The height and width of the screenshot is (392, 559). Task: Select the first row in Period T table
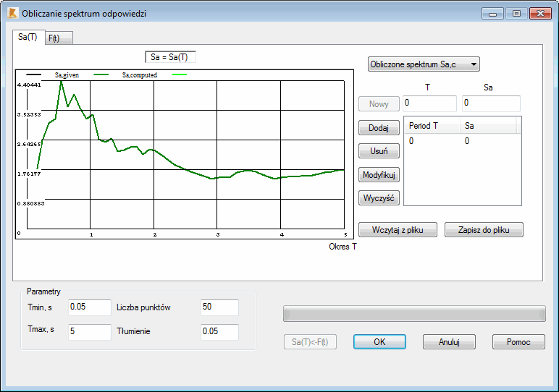[x=463, y=141]
